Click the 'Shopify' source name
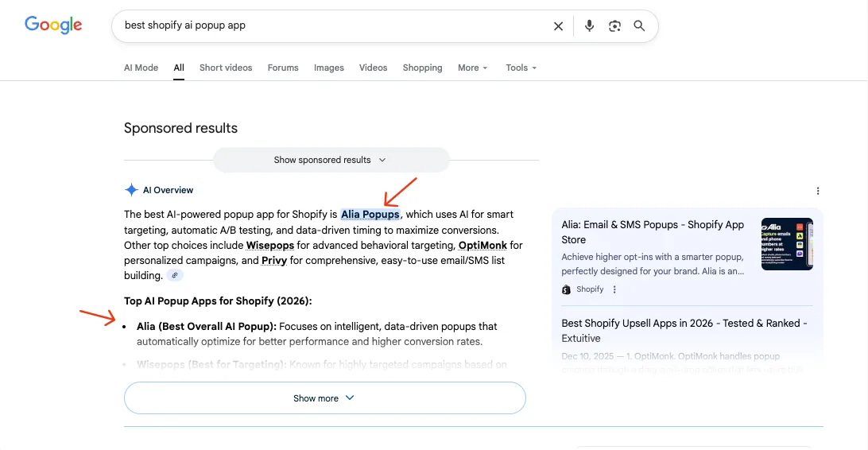Viewport: 868px width, 450px height. tap(590, 289)
